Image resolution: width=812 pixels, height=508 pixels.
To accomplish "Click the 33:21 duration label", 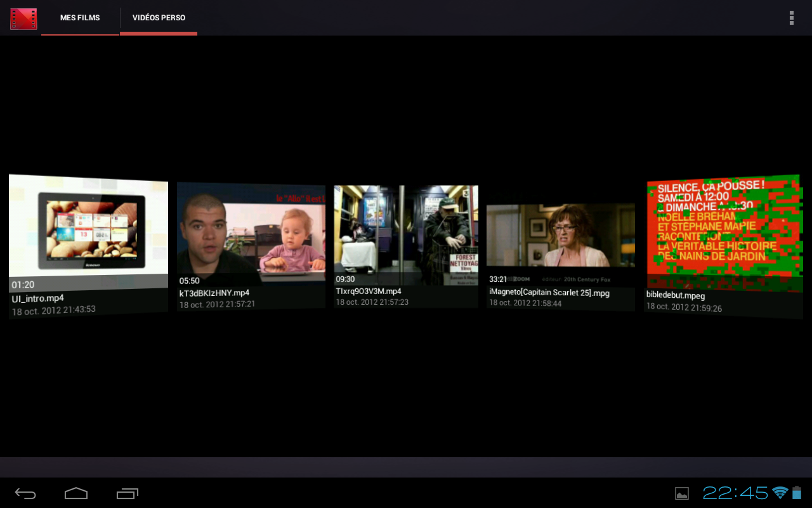I will 498,279.
